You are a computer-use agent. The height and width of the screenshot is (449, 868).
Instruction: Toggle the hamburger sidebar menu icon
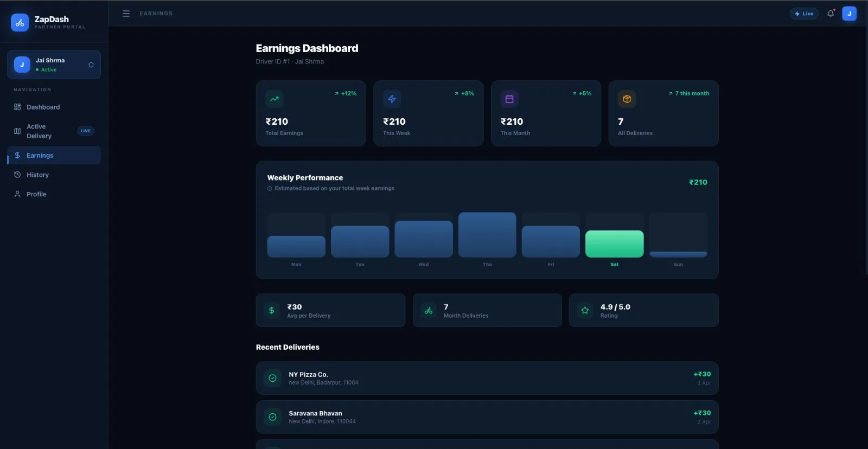tap(126, 14)
